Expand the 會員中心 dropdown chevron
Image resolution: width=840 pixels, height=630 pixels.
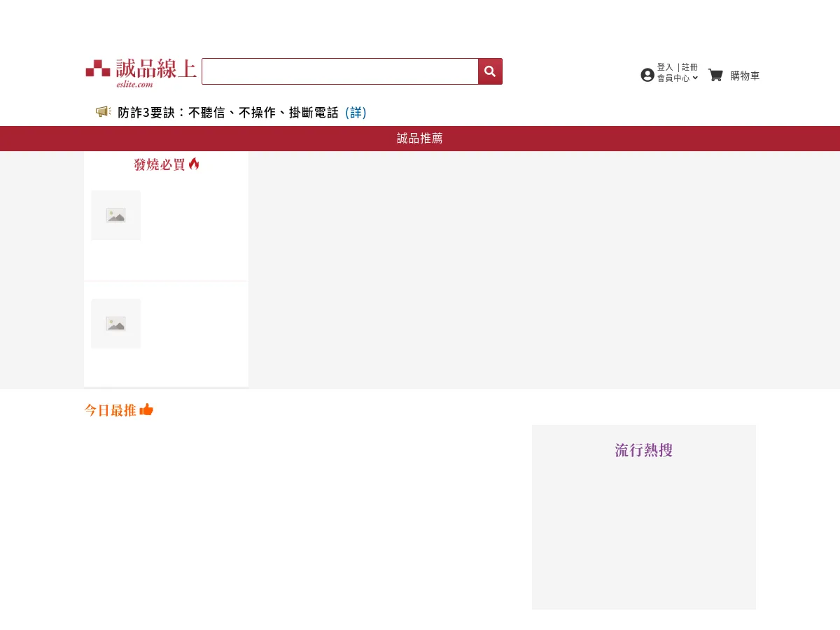click(x=695, y=78)
